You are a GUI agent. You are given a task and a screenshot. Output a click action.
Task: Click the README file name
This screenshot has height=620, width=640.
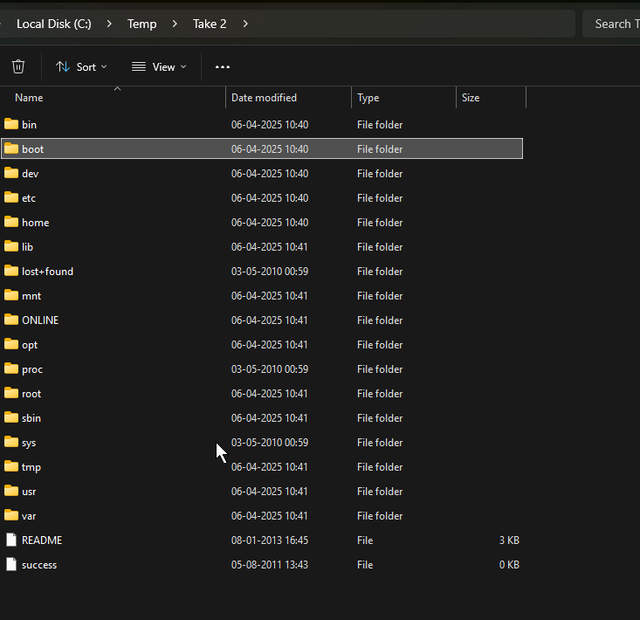42,540
